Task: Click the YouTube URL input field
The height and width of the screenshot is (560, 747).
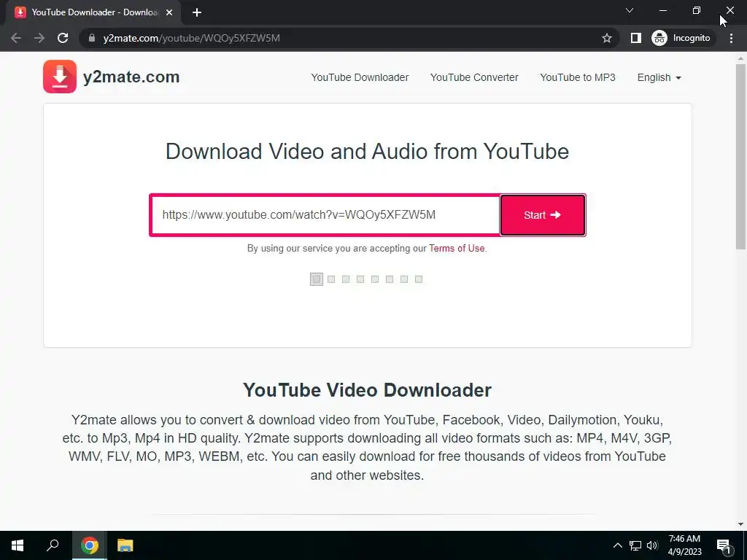Action: point(325,215)
